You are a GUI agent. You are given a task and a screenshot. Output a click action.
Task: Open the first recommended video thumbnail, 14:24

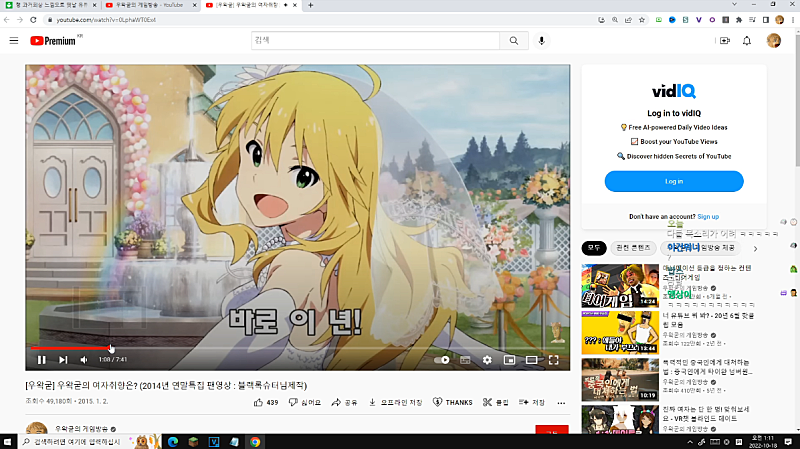(x=620, y=286)
